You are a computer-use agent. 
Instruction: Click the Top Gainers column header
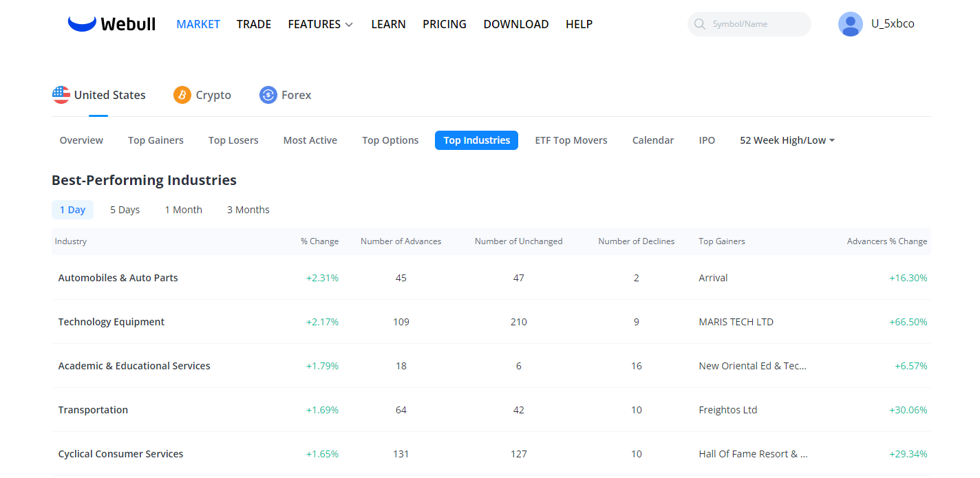click(722, 241)
